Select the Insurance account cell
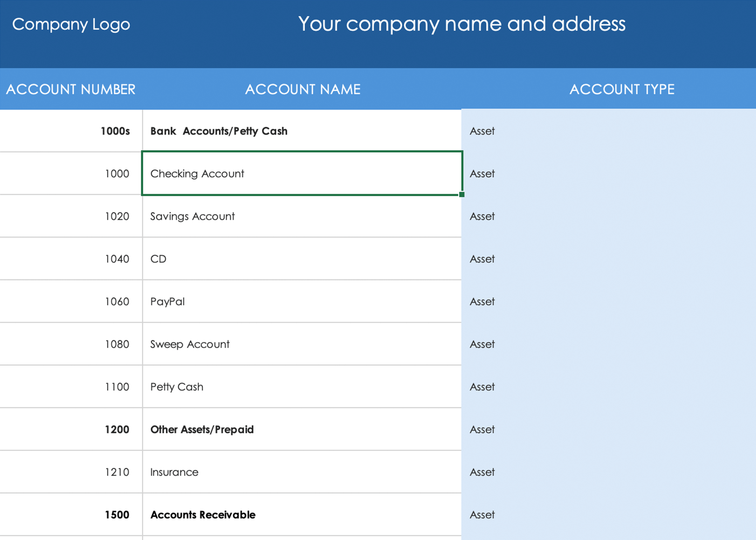Screen dimensions: 756x540 point(302,472)
